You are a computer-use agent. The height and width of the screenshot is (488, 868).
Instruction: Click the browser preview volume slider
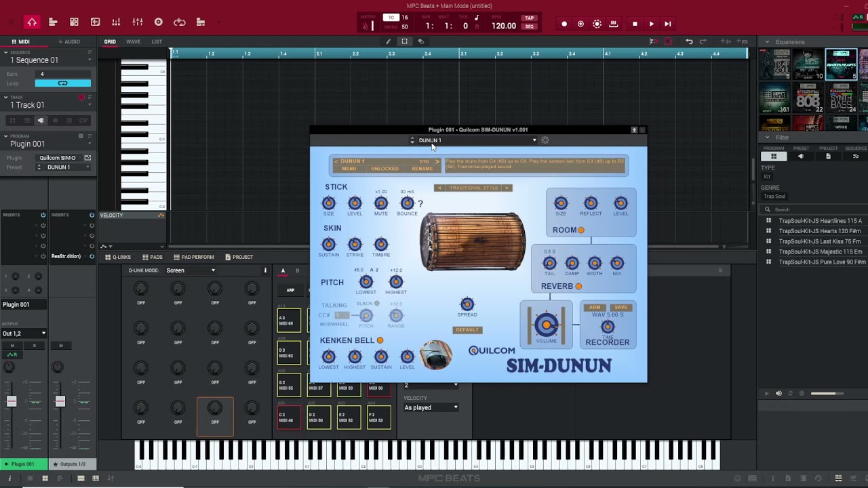click(x=827, y=393)
